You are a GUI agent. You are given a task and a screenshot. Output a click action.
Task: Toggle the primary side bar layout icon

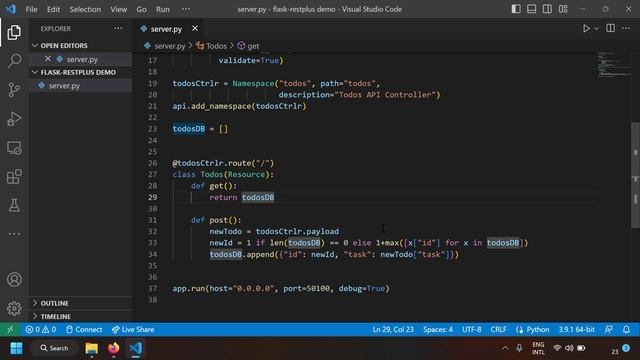click(x=516, y=9)
